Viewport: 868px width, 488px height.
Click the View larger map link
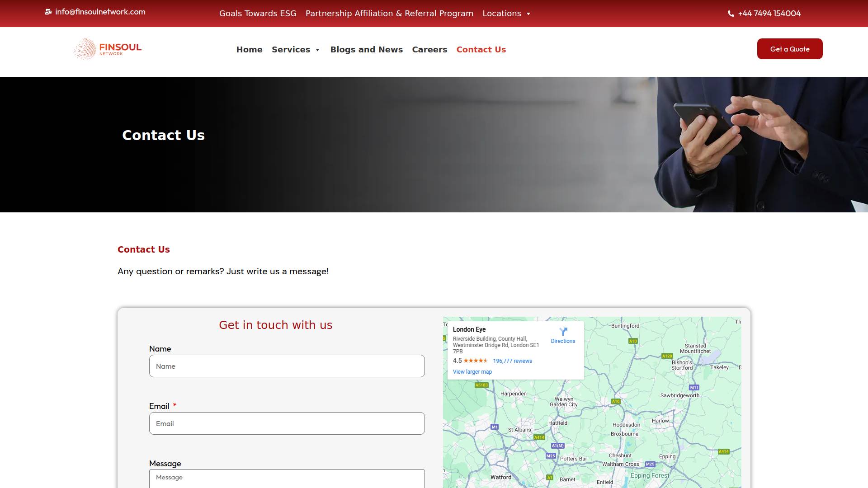tap(472, 372)
